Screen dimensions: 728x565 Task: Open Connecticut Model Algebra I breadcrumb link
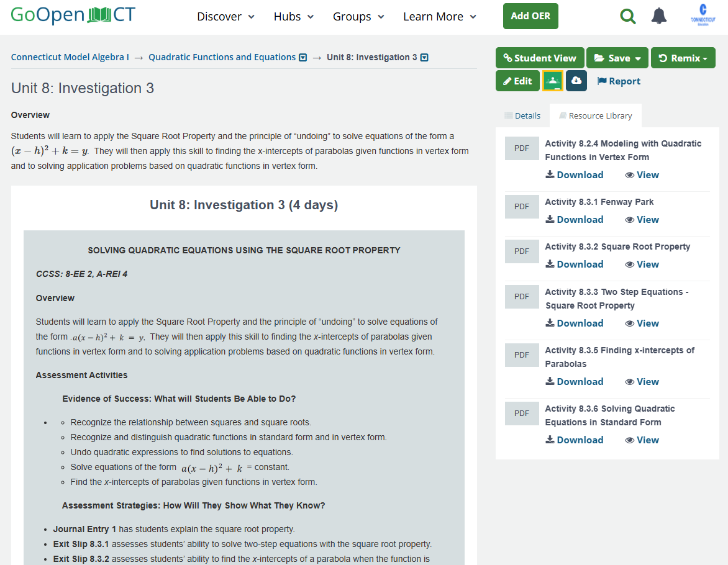click(70, 57)
